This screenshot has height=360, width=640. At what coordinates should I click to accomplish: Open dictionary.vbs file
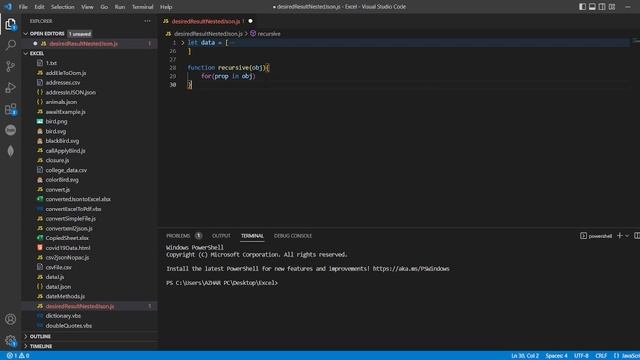[x=63, y=316]
